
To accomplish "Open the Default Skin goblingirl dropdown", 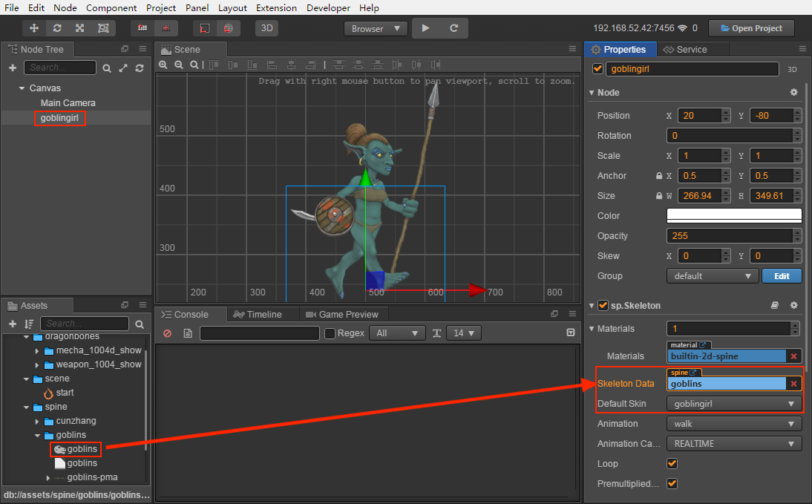I will point(734,404).
